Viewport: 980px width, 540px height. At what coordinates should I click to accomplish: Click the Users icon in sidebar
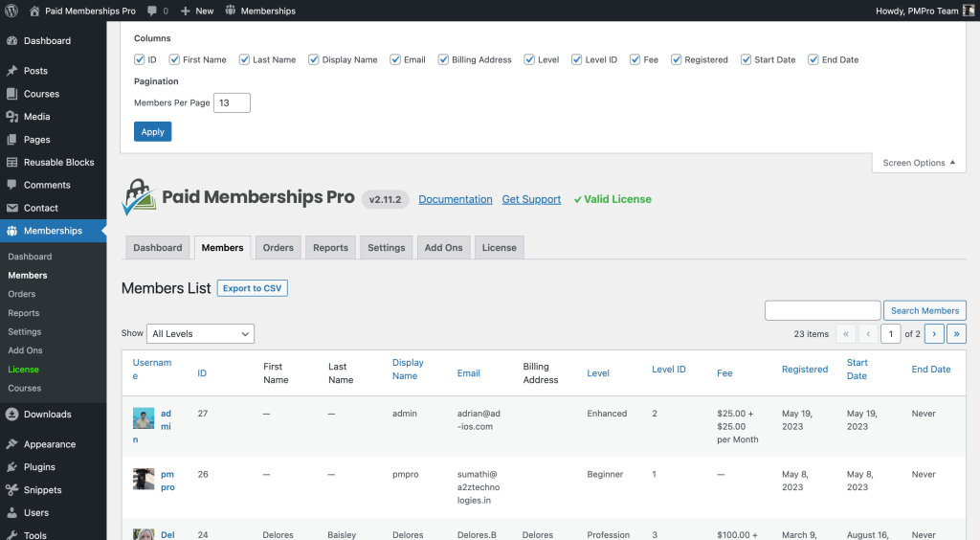[x=11, y=512]
